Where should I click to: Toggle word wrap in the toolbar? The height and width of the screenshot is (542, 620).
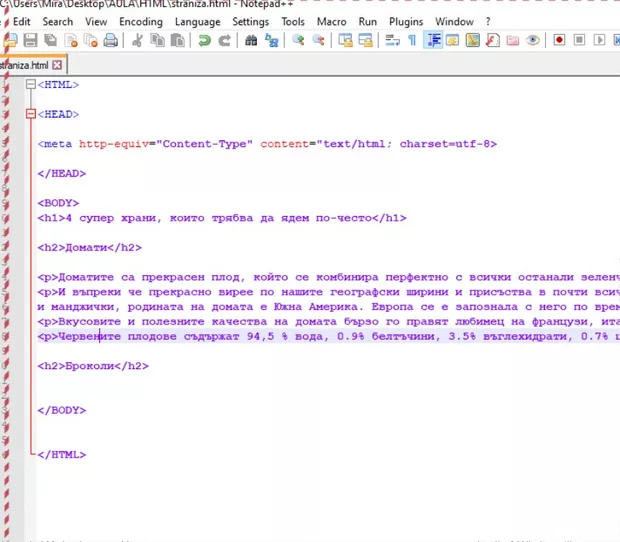(x=392, y=41)
